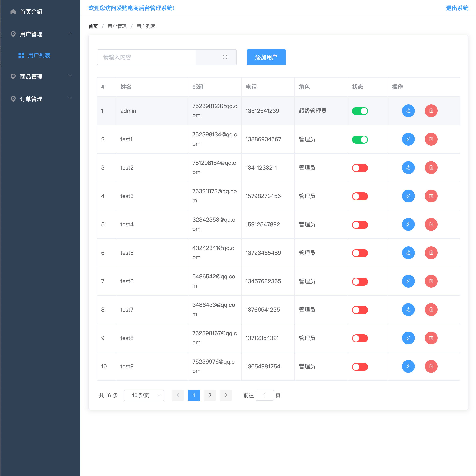
Task: Click the delete trash icon for test1
Action: pos(431,139)
